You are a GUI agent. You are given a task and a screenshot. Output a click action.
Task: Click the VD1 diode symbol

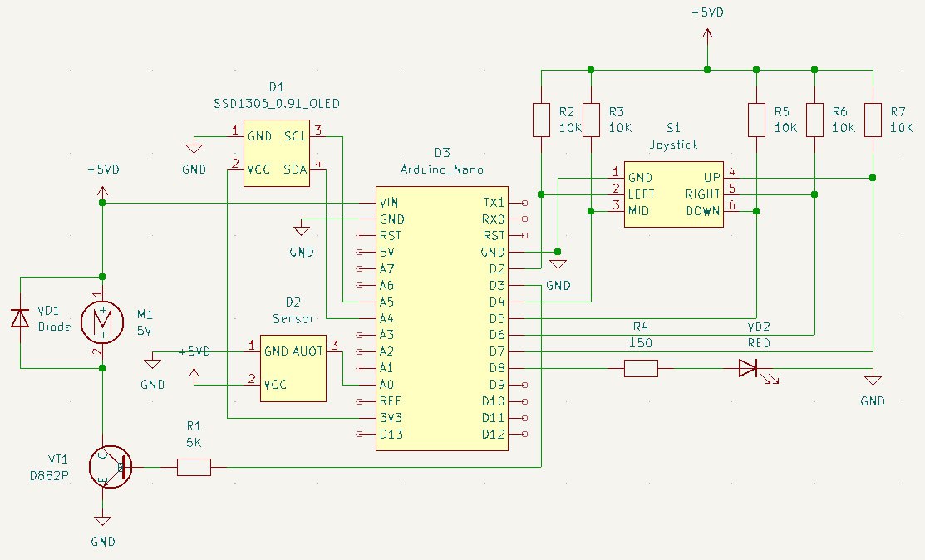coord(19,318)
